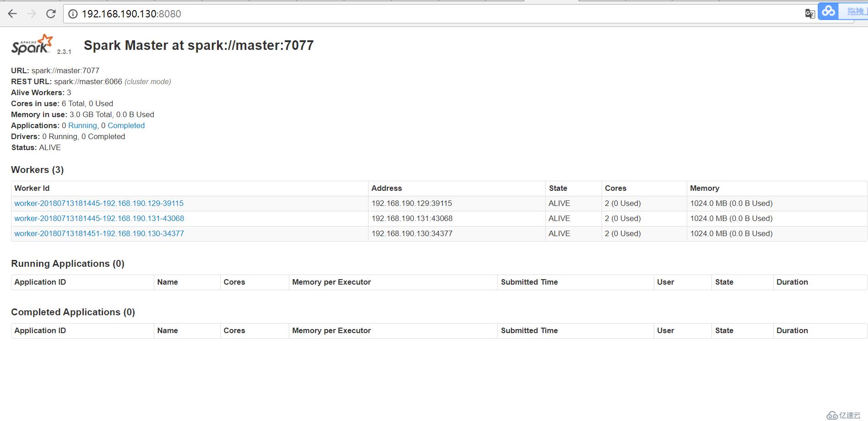This screenshot has width=868, height=421.
Task: Click Memory per Executor in Running Applications
Action: pos(331,282)
